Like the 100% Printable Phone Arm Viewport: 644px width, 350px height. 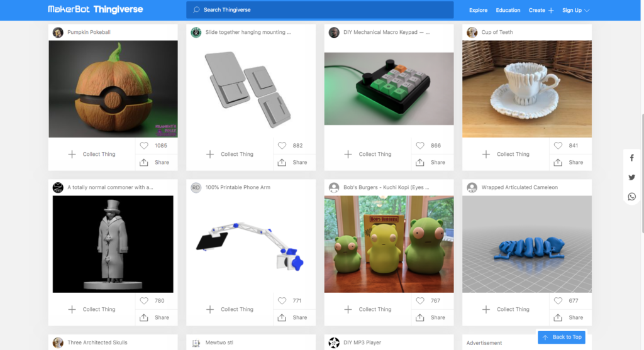click(282, 301)
